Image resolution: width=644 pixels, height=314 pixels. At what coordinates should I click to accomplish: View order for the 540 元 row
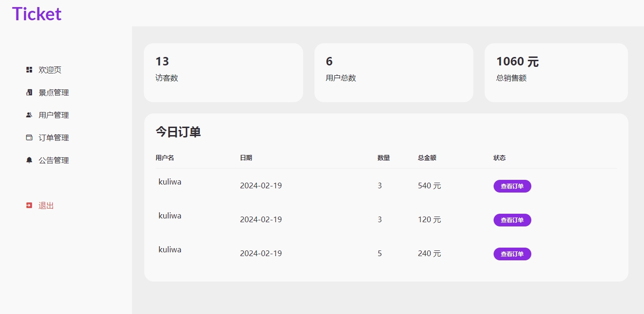tap(512, 186)
